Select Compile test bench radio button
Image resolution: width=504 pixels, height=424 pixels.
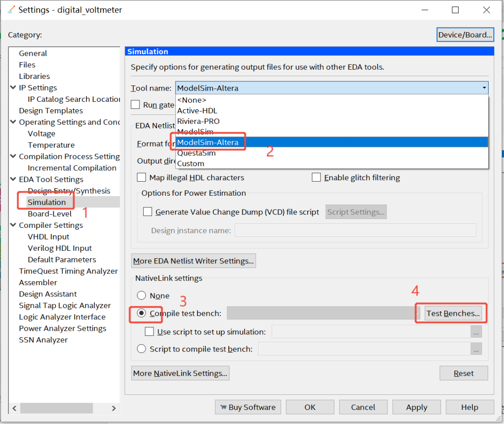(x=141, y=313)
